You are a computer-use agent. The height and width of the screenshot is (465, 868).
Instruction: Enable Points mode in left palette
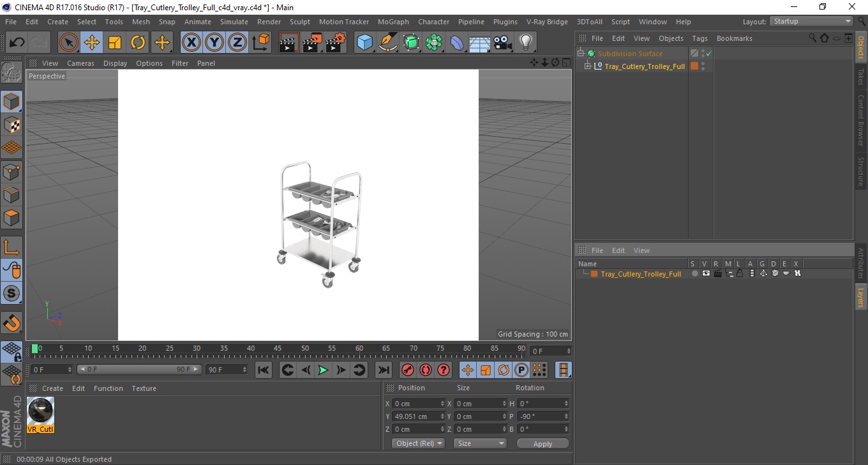[11, 171]
